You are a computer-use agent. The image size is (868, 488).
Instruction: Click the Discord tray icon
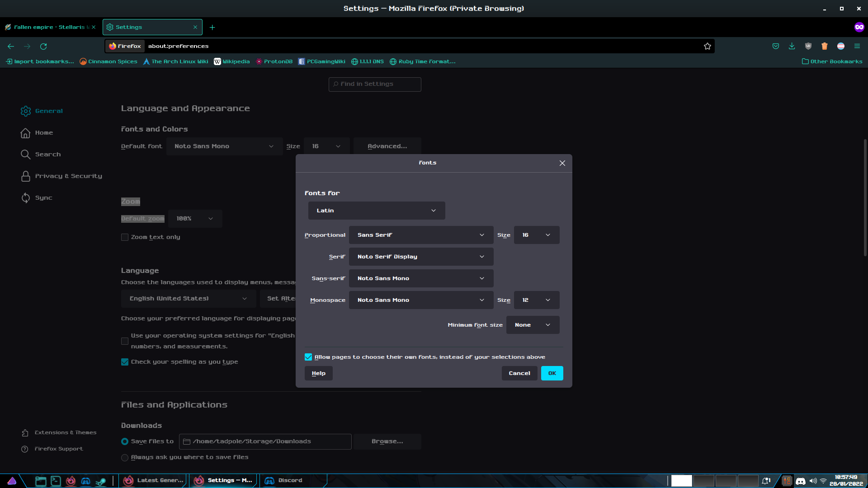[x=801, y=481]
